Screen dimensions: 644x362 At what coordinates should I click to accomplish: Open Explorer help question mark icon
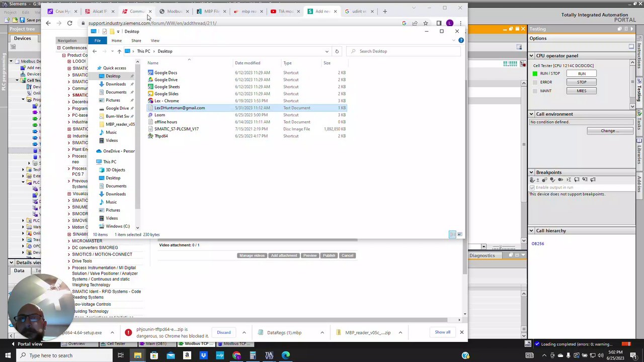[461, 40]
